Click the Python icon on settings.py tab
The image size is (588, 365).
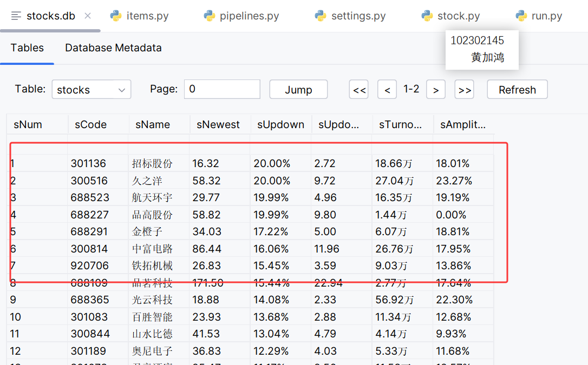tap(321, 16)
